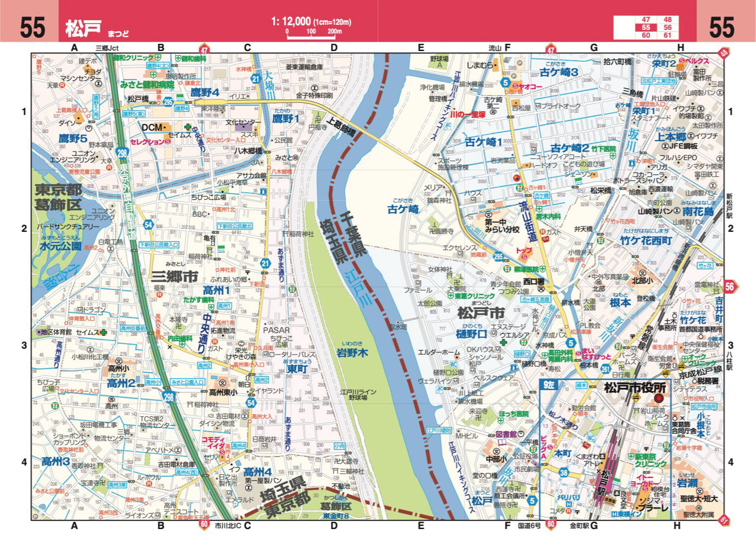The height and width of the screenshot is (547, 756).
Task: Select the hospital icon at 東横イン label
Action: [x=615, y=513]
